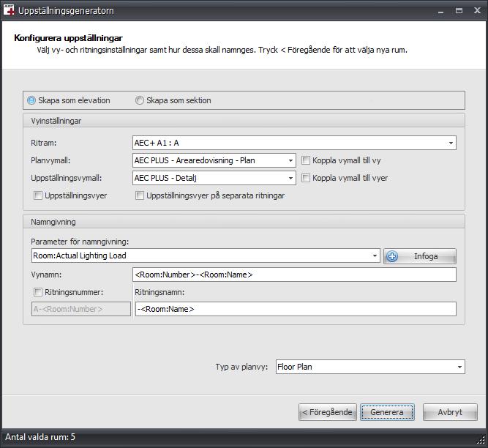
Task: Click the Typ av planvy: label
Action: [x=241, y=367]
